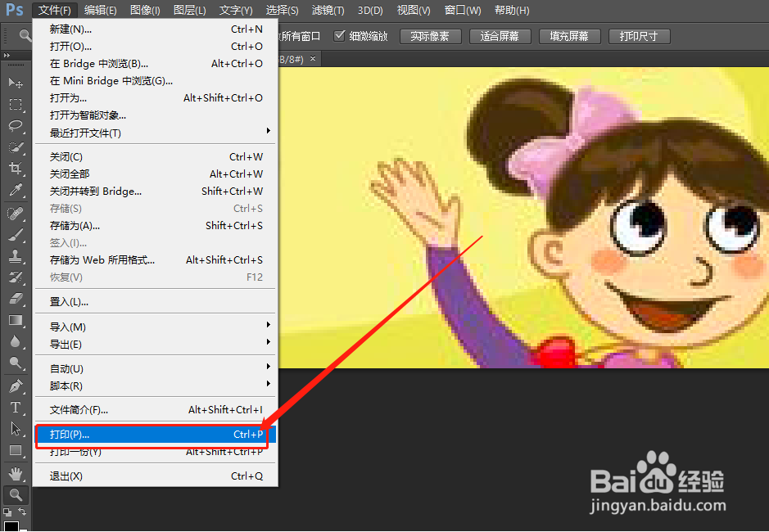Select the Brush tool
The height and width of the screenshot is (532, 769).
(x=16, y=235)
